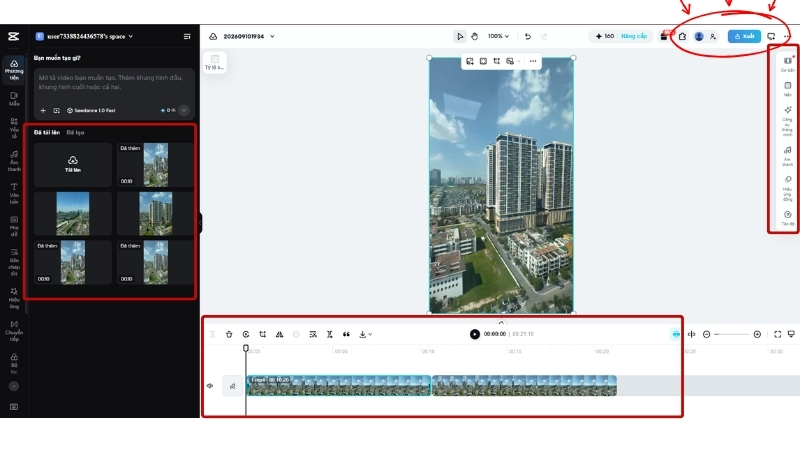Open the Bản chép lời transcript panel

click(x=14, y=262)
